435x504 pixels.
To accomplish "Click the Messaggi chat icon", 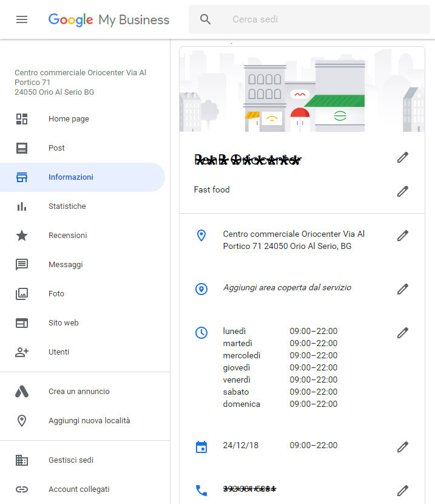I will (22, 265).
